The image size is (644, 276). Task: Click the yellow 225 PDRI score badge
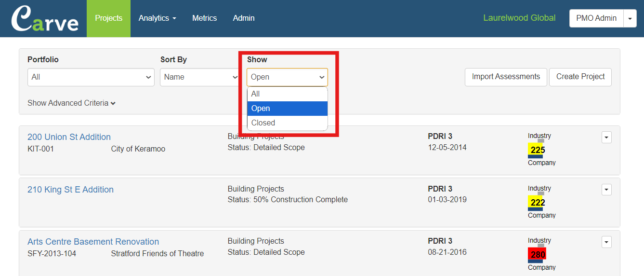pyautogui.click(x=537, y=150)
